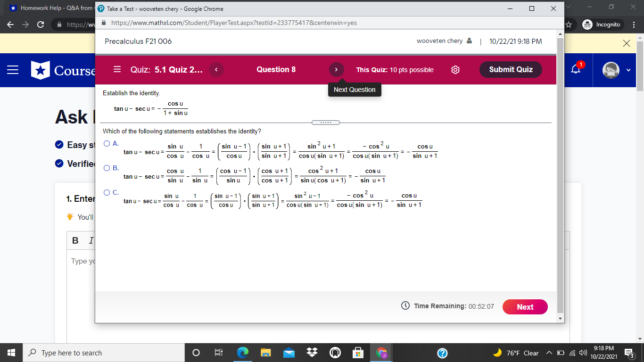The image size is (644, 362).
Task: Open Task View in taskbar
Action: 218,353
